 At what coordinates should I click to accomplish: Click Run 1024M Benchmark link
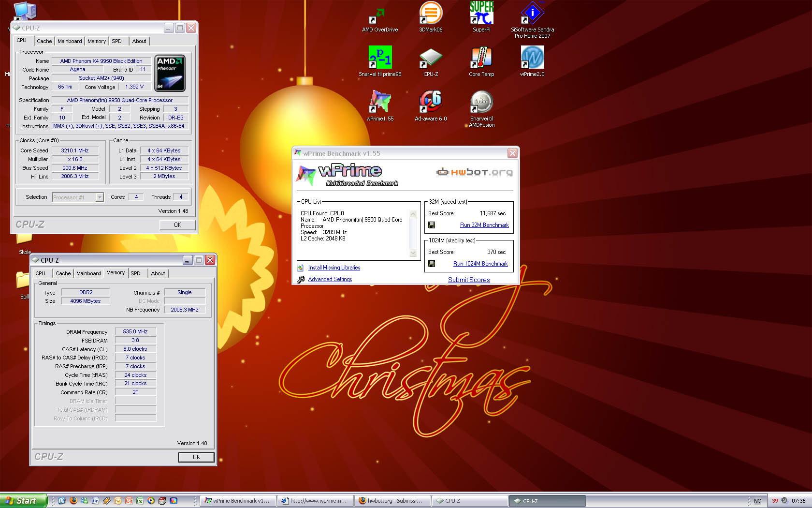click(480, 264)
